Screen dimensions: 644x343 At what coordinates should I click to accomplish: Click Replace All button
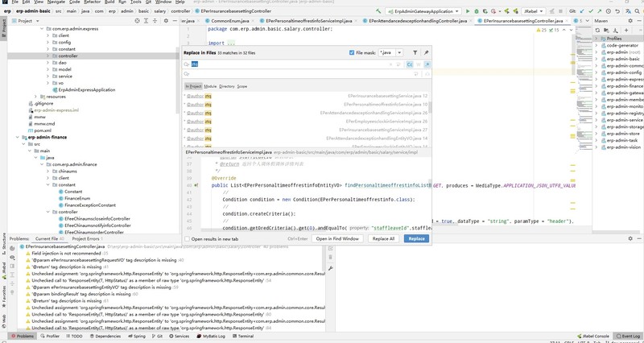[x=383, y=238]
